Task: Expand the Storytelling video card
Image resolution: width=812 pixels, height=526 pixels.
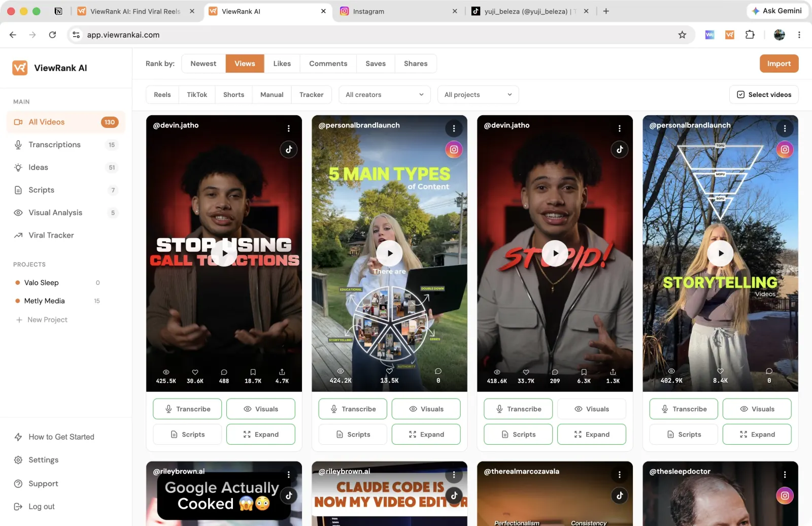Action: click(x=757, y=435)
